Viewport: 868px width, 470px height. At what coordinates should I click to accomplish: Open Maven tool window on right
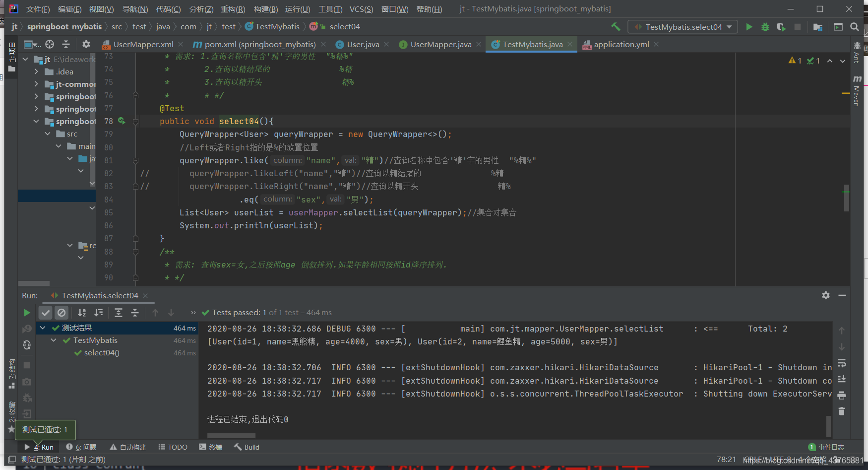tap(857, 91)
